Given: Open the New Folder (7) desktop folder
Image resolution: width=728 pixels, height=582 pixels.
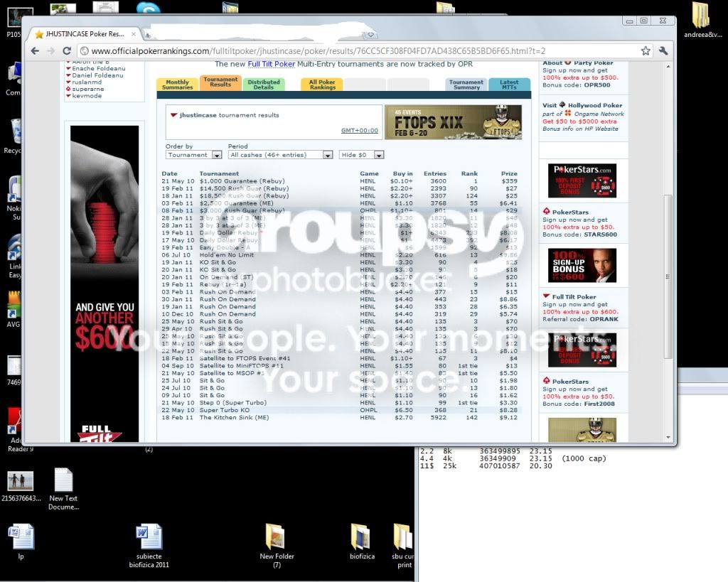Looking at the screenshot, I should (277, 546).
